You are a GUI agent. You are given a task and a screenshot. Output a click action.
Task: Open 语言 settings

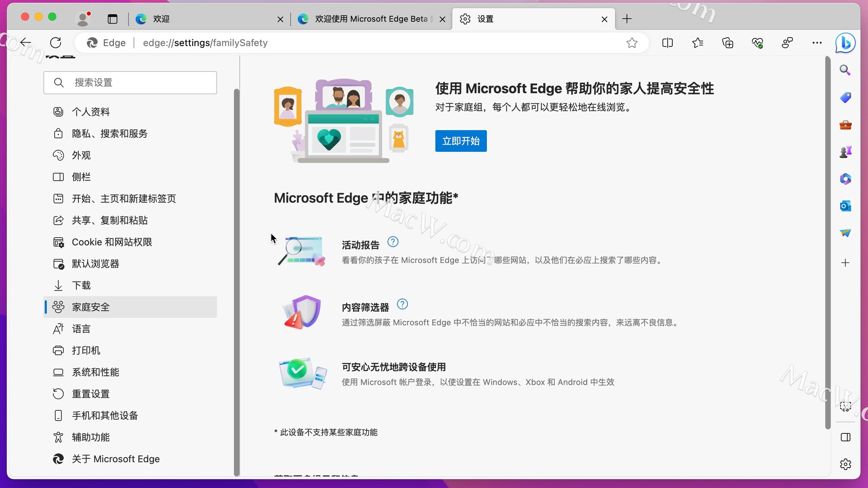(x=130, y=328)
